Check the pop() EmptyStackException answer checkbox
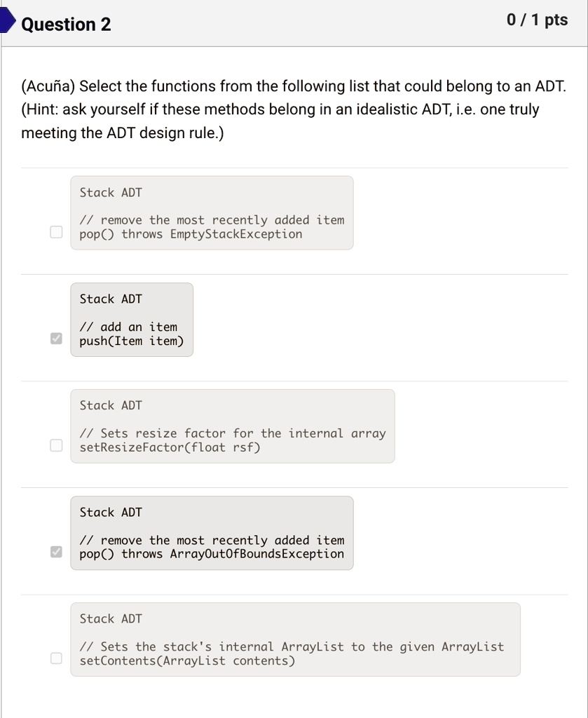The width and height of the screenshot is (588, 718). click(55, 231)
